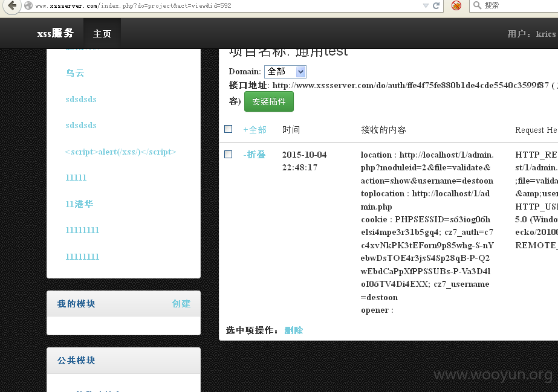Screen dimensions: 558x392
Task: Open the second 11111111 project link
Action: click(x=82, y=257)
